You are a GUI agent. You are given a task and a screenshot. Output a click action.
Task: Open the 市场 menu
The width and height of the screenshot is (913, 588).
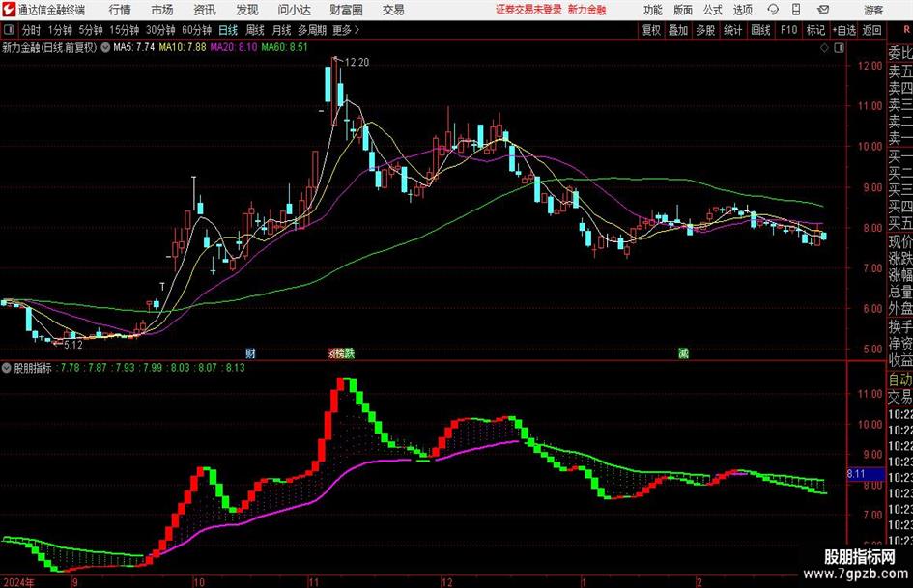(162, 10)
